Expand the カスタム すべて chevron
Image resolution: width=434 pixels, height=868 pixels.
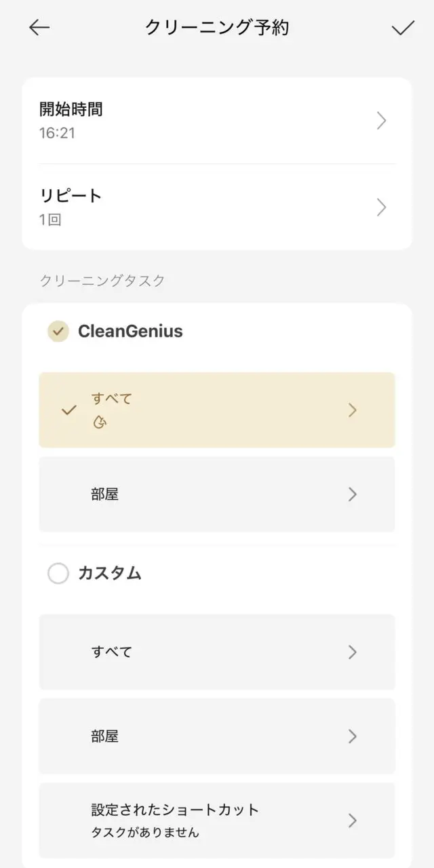(x=352, y=652)
